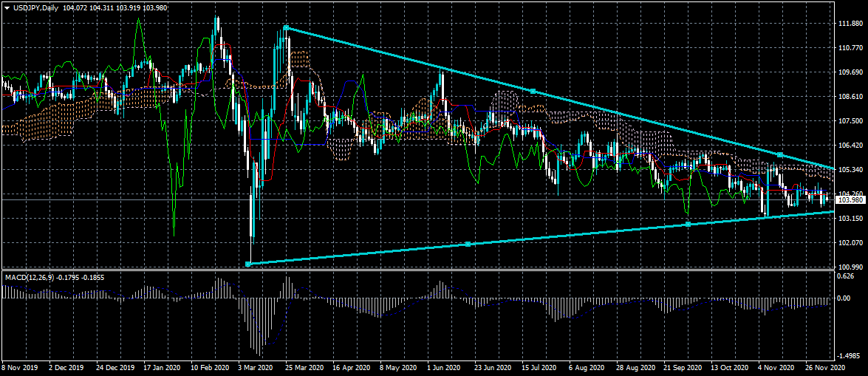The image size is (868, 376).
Task: Click the 0.626 MACD scale label
Action: (847, 277)
